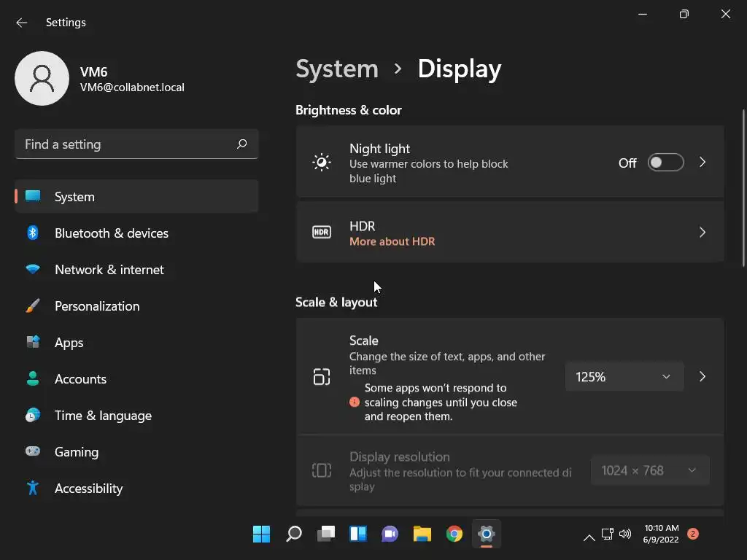The image size is (747, 560).
Task: Open Personalization category
Action: [136, 306]
